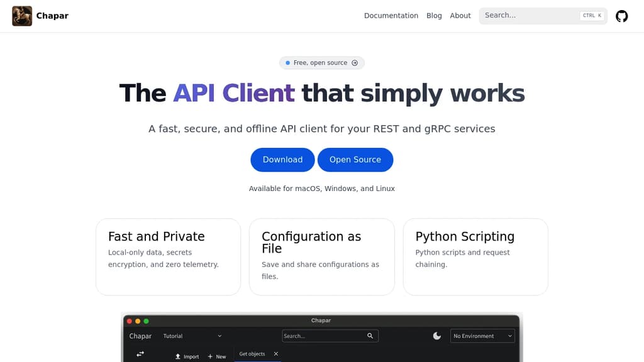Focus the Search field inside Chapar app
The width and height of the screenshot is (644, 362).
(x=330, y=336)
